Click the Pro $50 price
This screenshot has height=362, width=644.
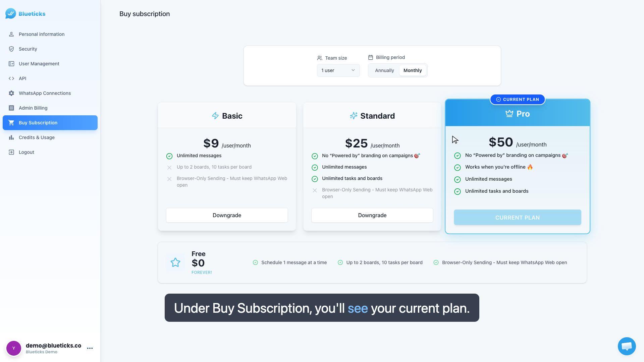tap(501, 142)
